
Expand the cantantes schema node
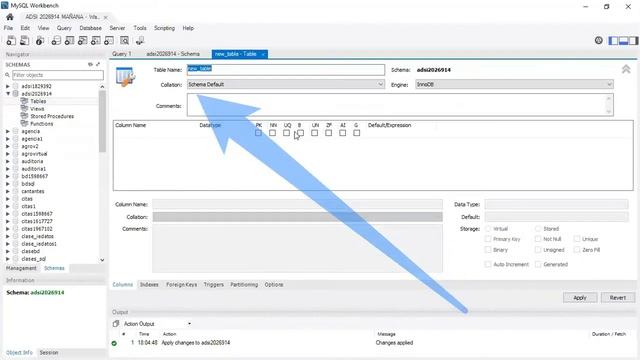pyautogui.click(x=8, y=191)
